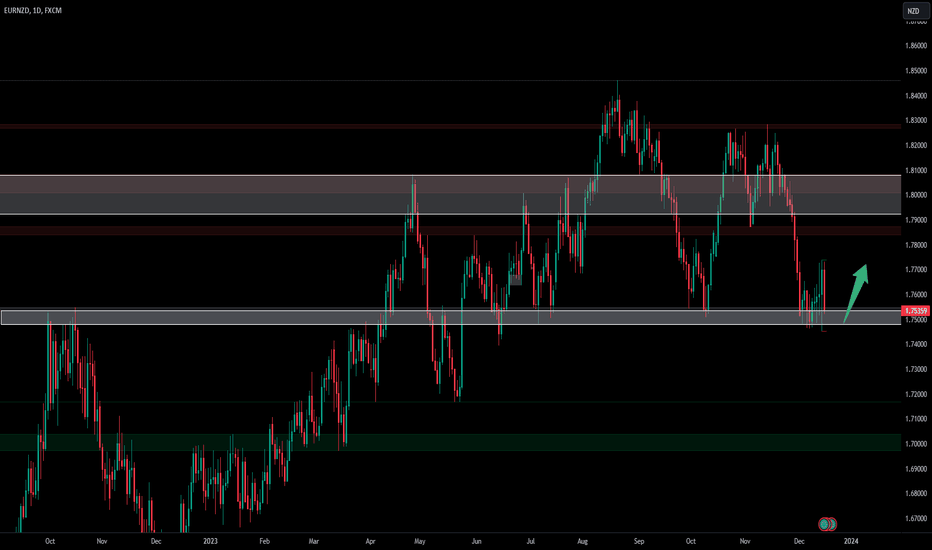Screen dimensions: 932x550
Task: Click the May label on time axis
Action: [420, 541]
